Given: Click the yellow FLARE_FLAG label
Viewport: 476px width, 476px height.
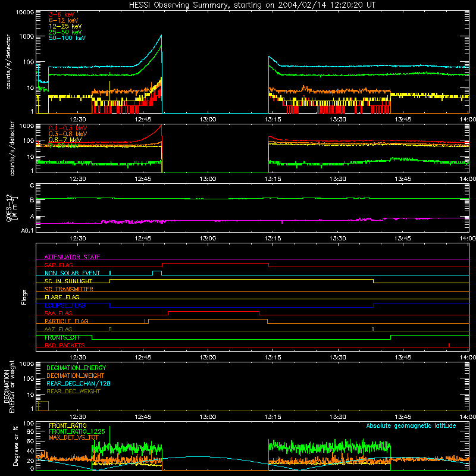Looking at the screenshot, I should coord(62,297).
